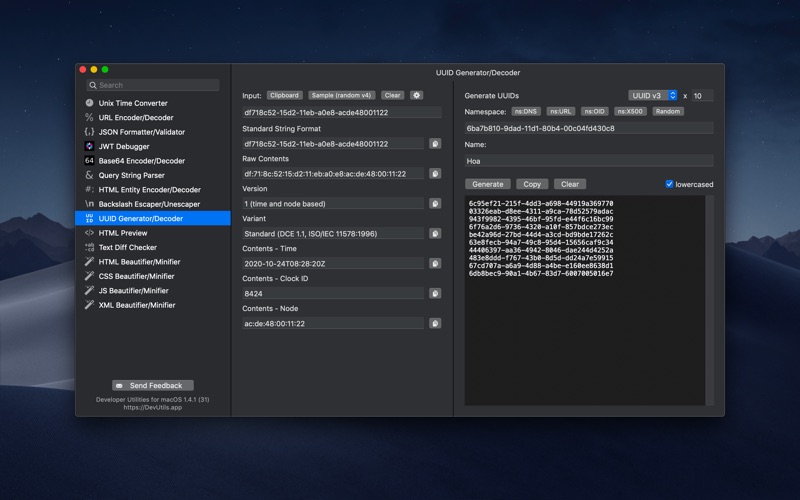Switch to Text Diff Checker tool

[127, 247]
